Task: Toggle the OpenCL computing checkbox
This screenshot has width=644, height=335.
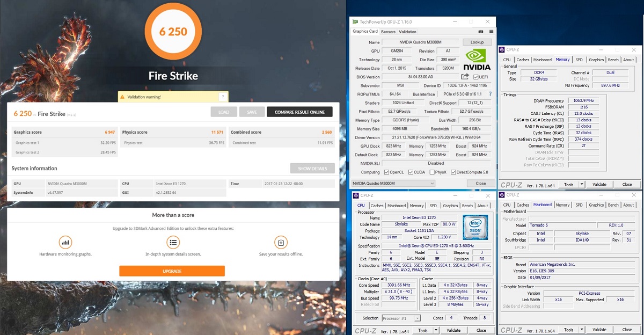Action: (387, 172)
